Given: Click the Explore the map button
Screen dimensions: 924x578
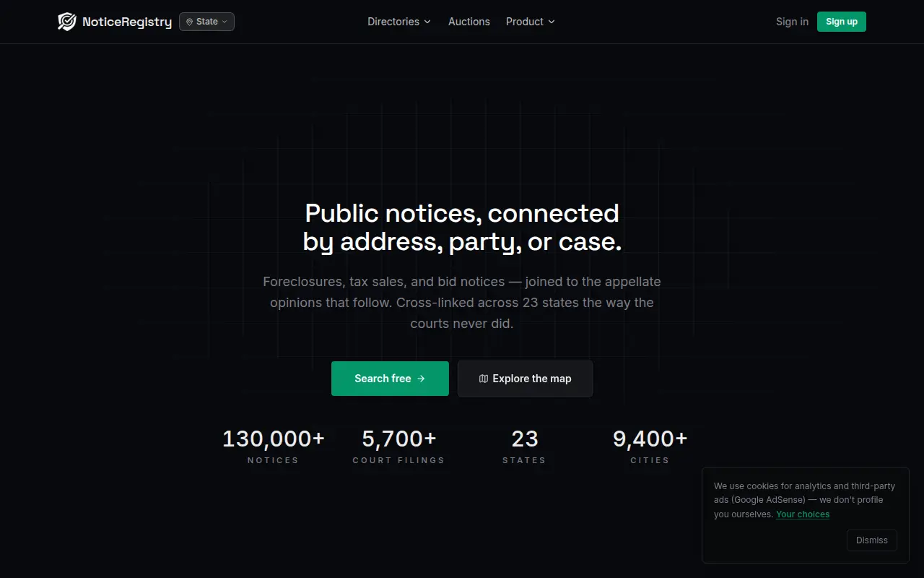Looking at the screenshot, I should tap(525, 379).
